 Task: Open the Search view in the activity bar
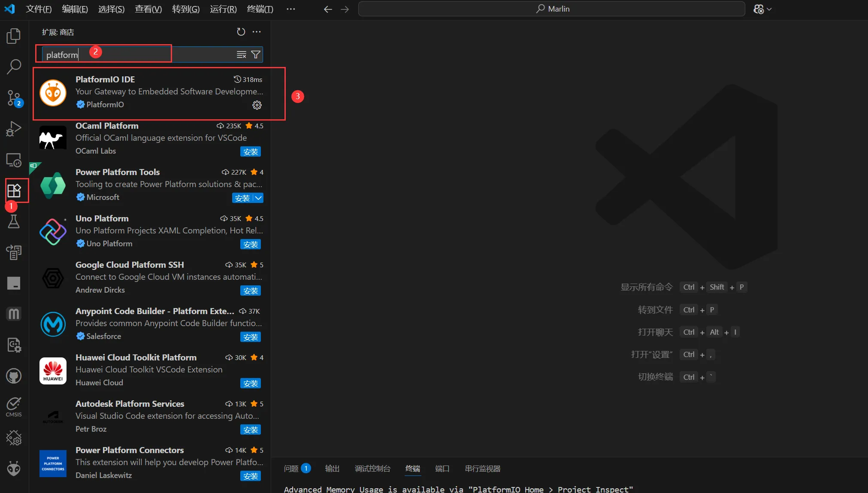[14, 67]
